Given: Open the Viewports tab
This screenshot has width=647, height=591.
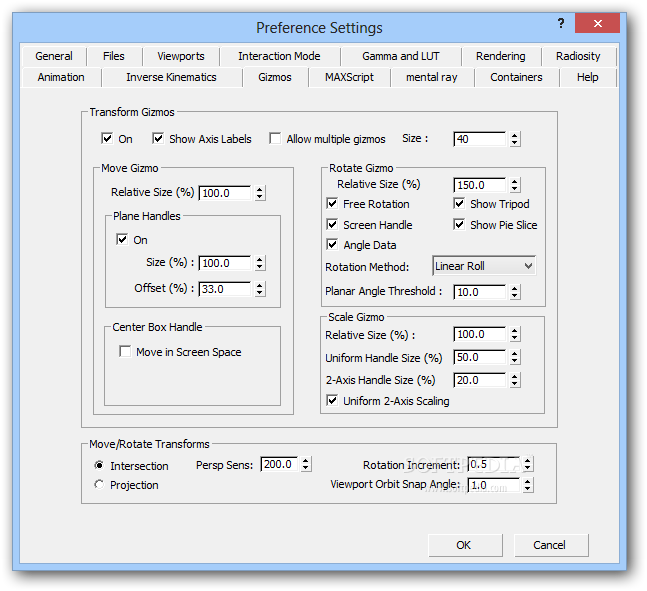Looking at the screenshot, I should coord(181,56).
